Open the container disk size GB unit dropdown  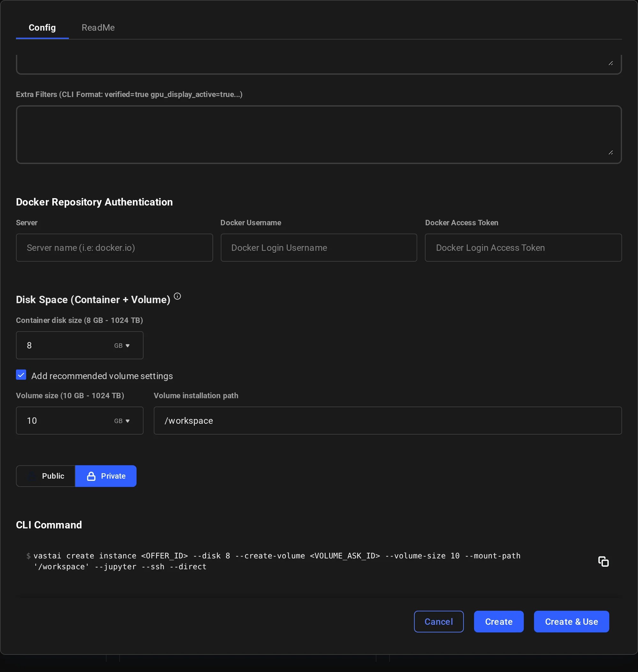122,346
